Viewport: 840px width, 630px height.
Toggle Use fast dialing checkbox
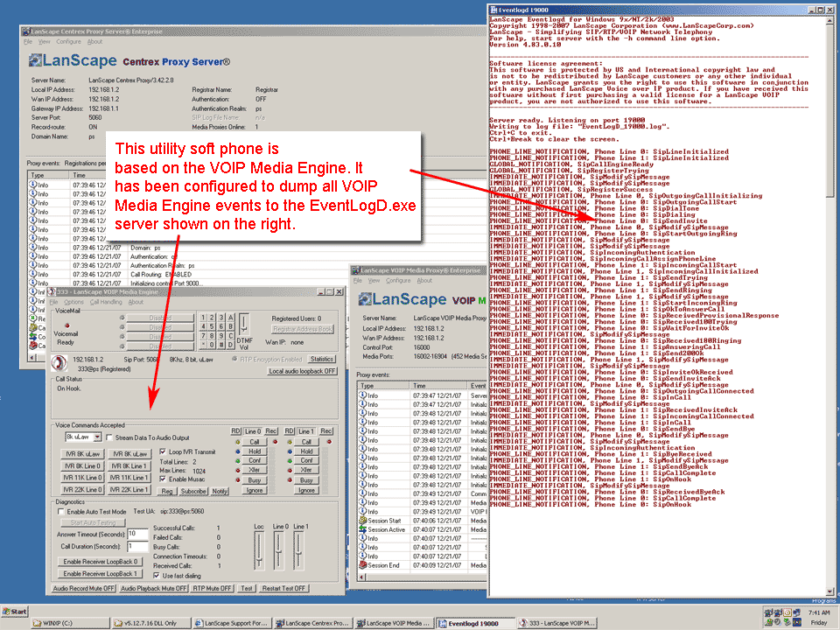coord(157,576)
